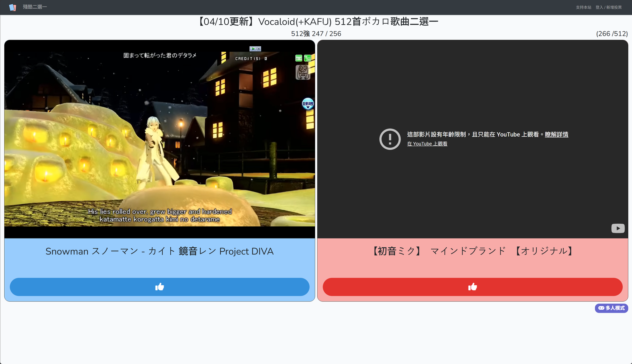Switch to 多人模式 multiplayer mode
The image size is (632, 364).
tap(611, 308)
